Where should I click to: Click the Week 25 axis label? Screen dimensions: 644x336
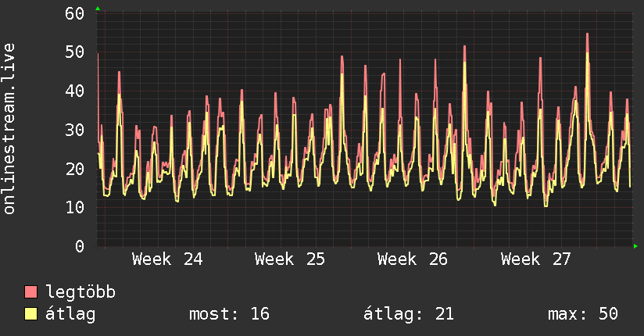(x=289, y=259)
